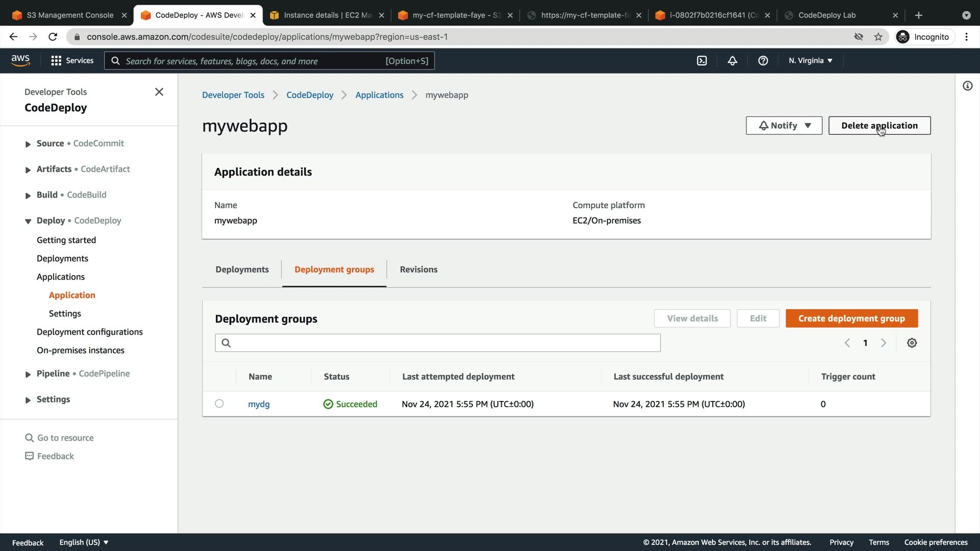
Task: Open the N. Virginia region dropdown
Action: point(810,61)
